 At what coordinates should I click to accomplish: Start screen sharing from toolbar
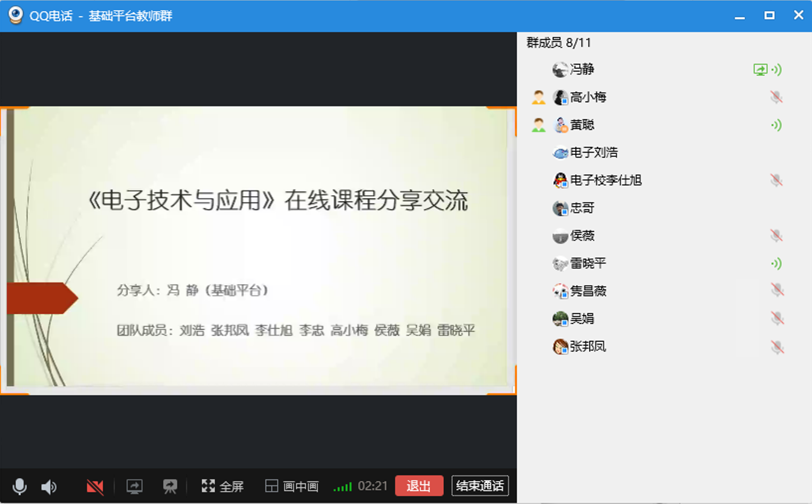pyautogui.click(x=134, y=487)
